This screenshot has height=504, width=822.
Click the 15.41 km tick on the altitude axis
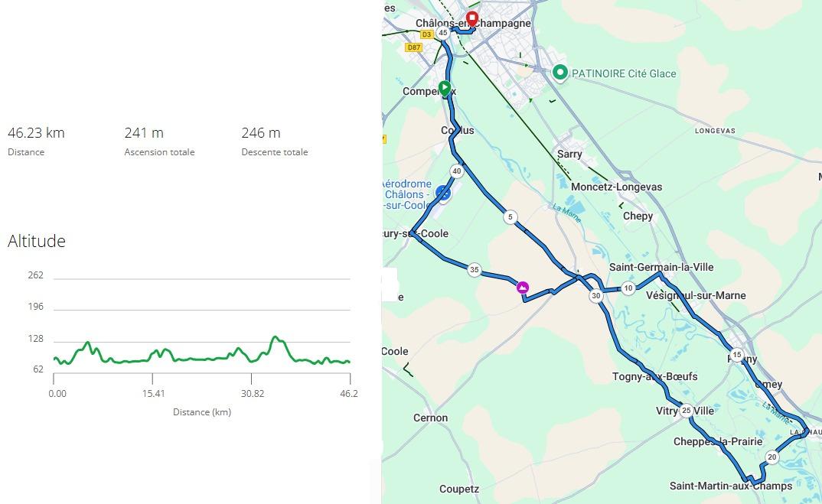click(153, 393)
